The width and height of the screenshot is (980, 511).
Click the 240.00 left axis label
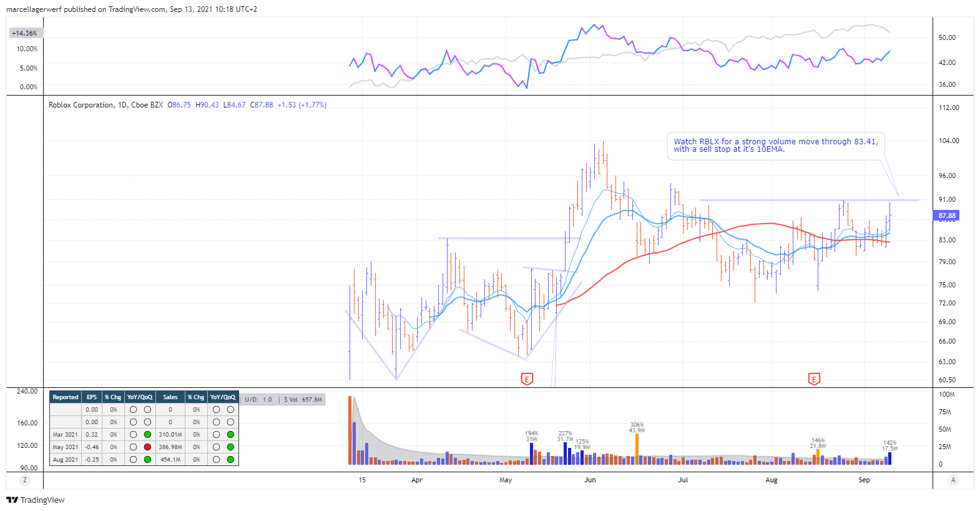coord(27,391)
